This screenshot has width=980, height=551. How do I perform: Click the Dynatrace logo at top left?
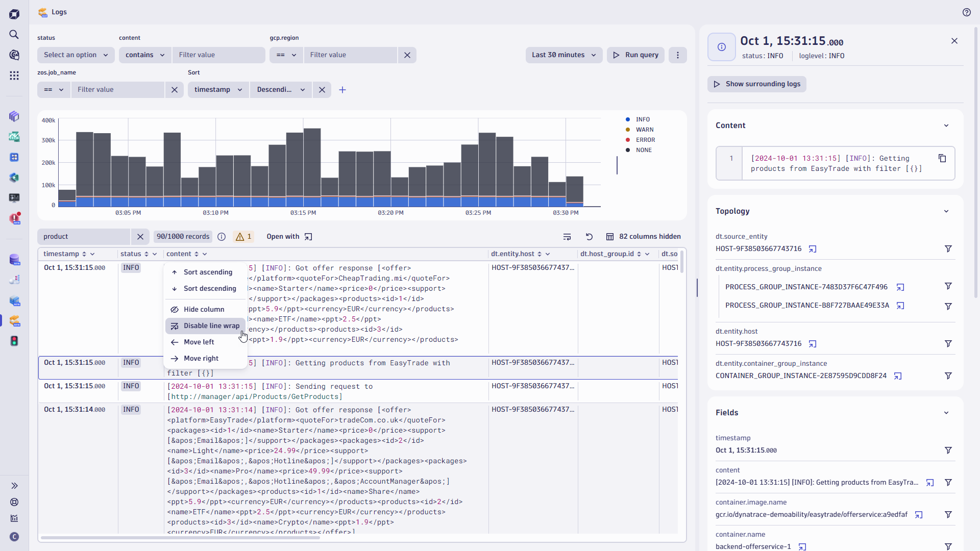(14, 14)
